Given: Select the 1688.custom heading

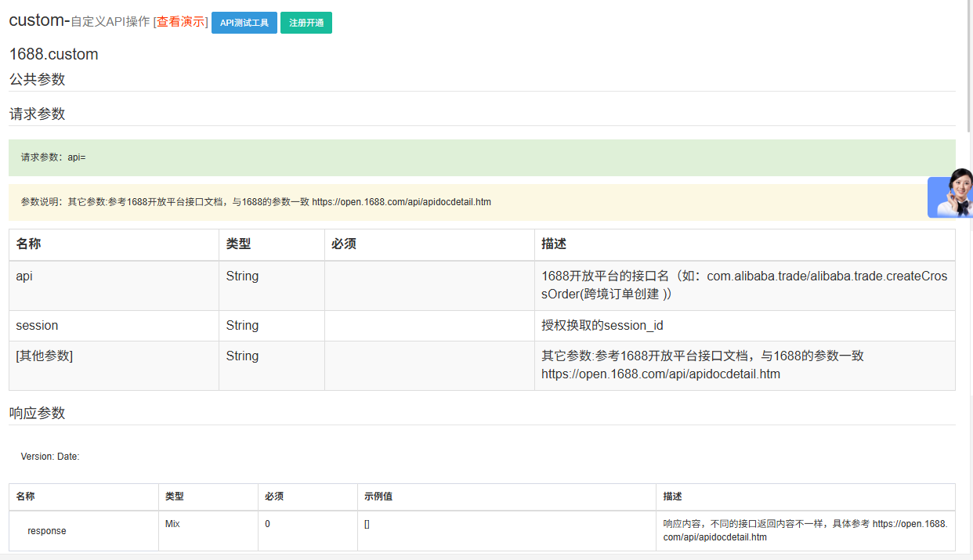Looking at the screenshot, I should [x=54, y=54].
